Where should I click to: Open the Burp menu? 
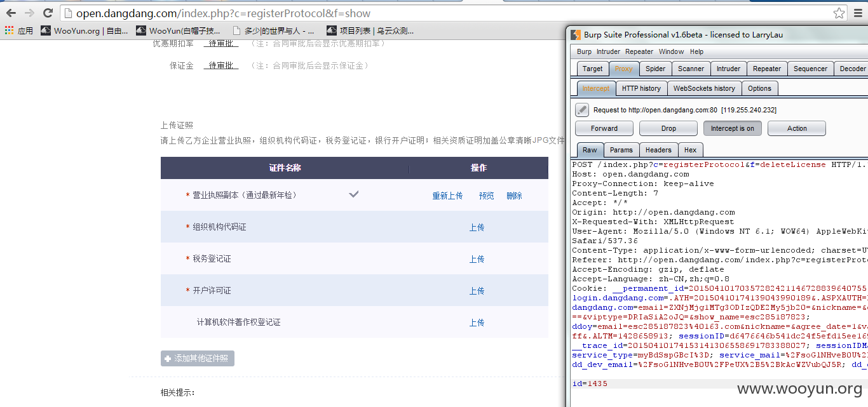pyautogui.click(x=584, y=51)
